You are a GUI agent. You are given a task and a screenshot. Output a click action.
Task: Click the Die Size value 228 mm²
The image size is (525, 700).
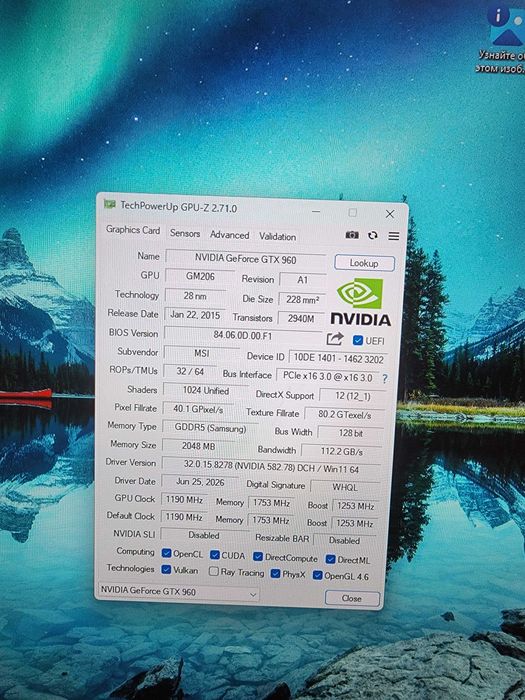302,299
